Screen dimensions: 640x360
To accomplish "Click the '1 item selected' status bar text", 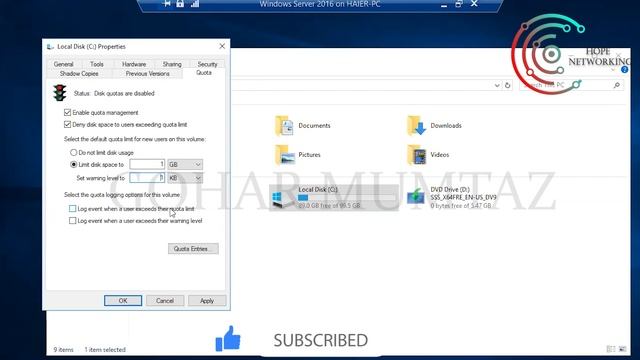I will pyautogui.click(x=105, y=350).
